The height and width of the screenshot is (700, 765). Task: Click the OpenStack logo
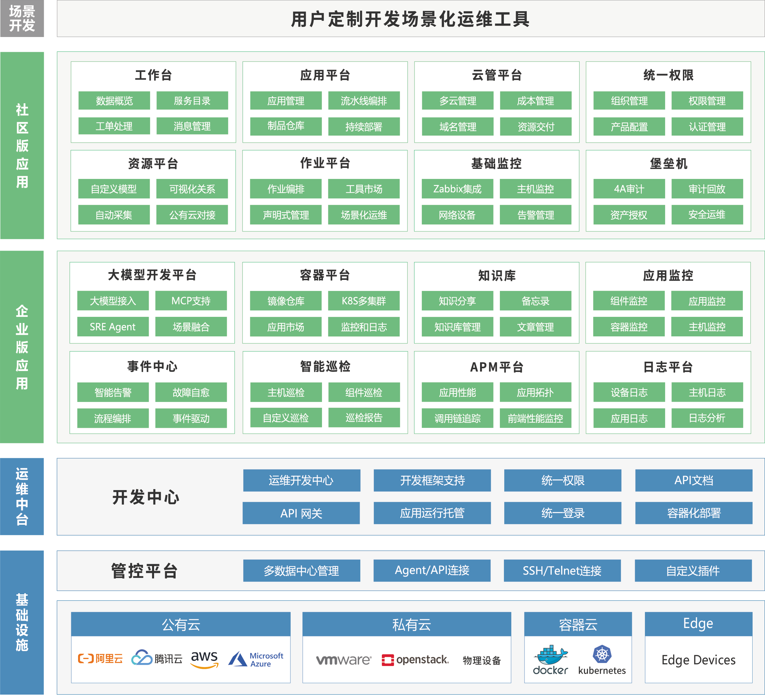click(x=415, y=660)
